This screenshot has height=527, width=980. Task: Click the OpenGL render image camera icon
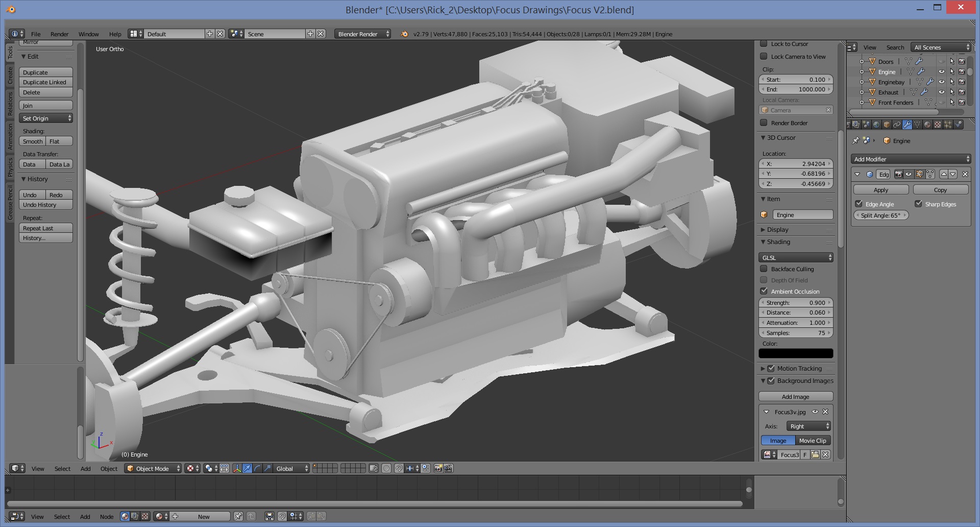[x=438, y=468]
